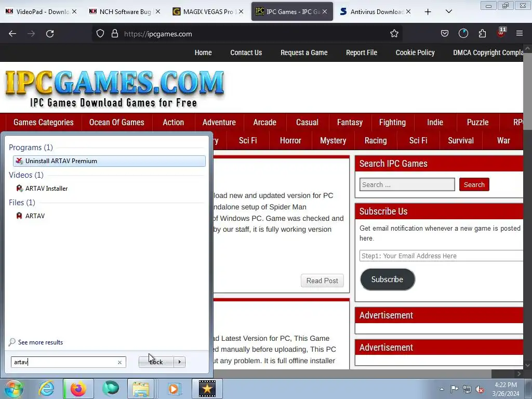Click the Firefox account circle icon
Image resolution: width=532 pixels, height=399 pixels.
pos(463,34)
